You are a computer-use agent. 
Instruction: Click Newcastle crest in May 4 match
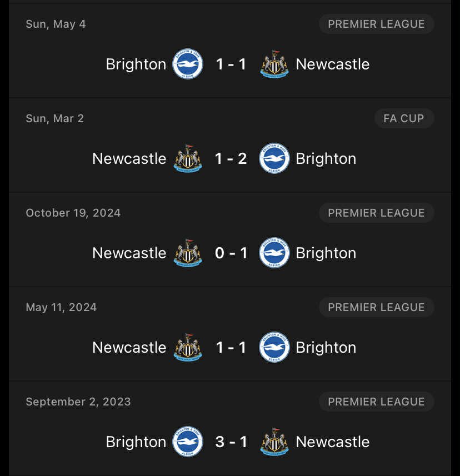coord(274,64)
